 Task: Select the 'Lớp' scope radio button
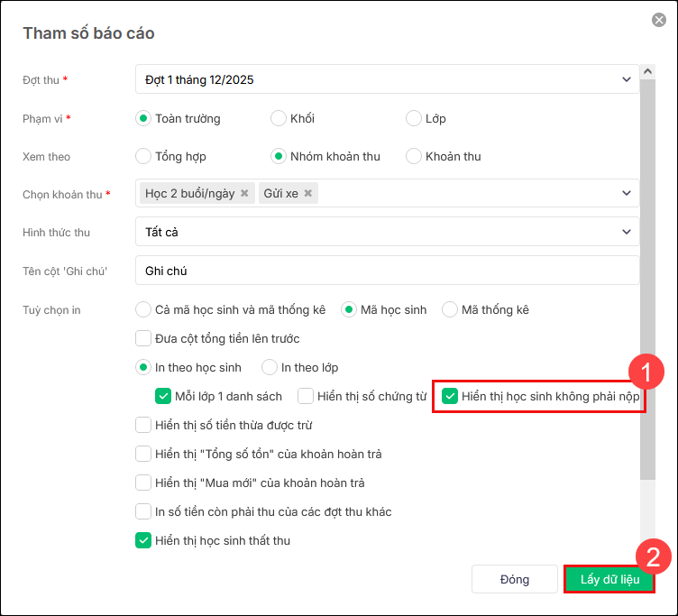pyautogui.click(x=414, y=118)
